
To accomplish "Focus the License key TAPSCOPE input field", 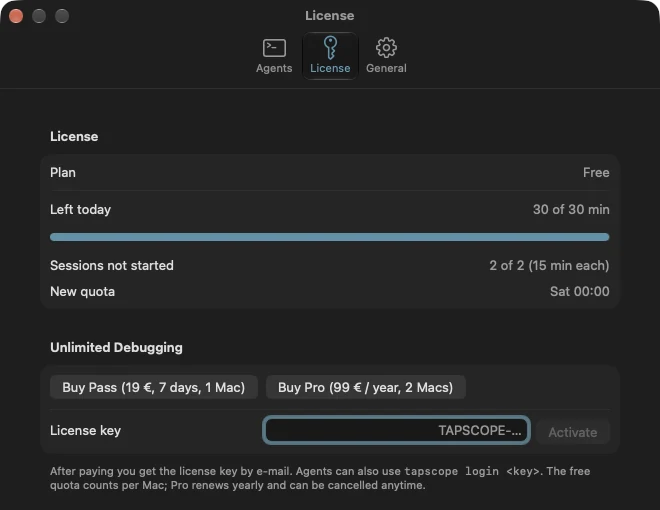I will (x=396, y=430).
